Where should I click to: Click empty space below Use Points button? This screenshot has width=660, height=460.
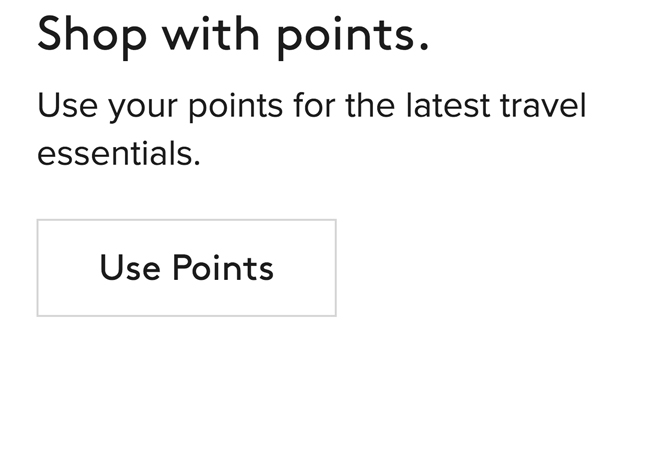tap(186, 390)
